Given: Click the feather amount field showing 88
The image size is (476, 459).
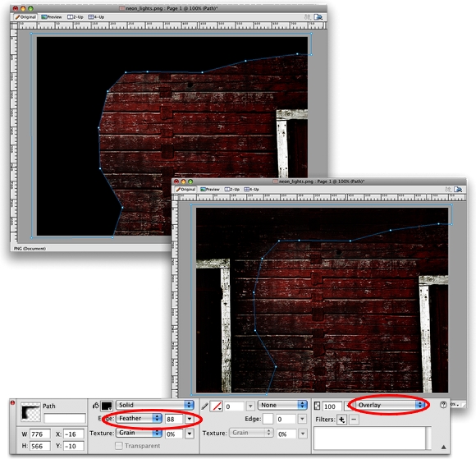Looking at the screenshot, I should (x=174, y=419).
